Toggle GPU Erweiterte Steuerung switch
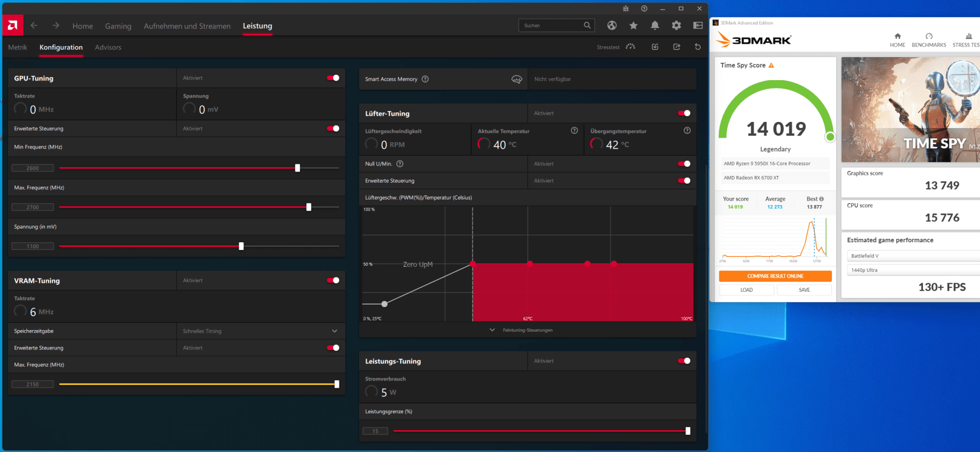980x452 pixels. pos(333,129)
